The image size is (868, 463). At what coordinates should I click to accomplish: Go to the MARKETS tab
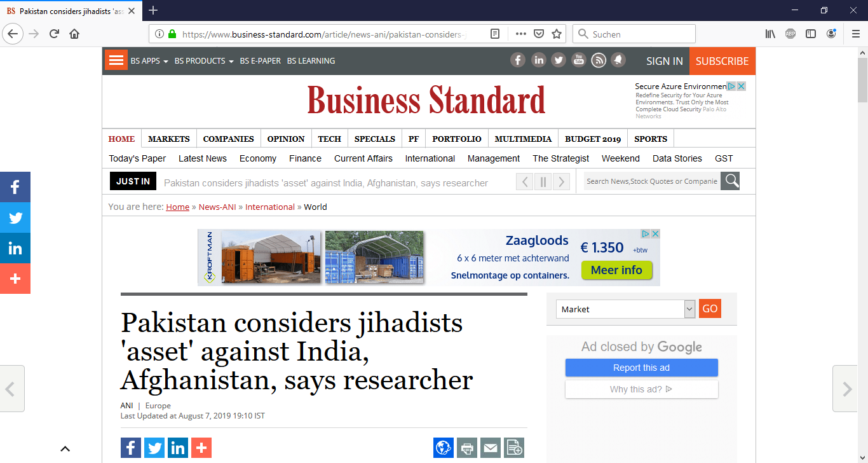(169, 139)
